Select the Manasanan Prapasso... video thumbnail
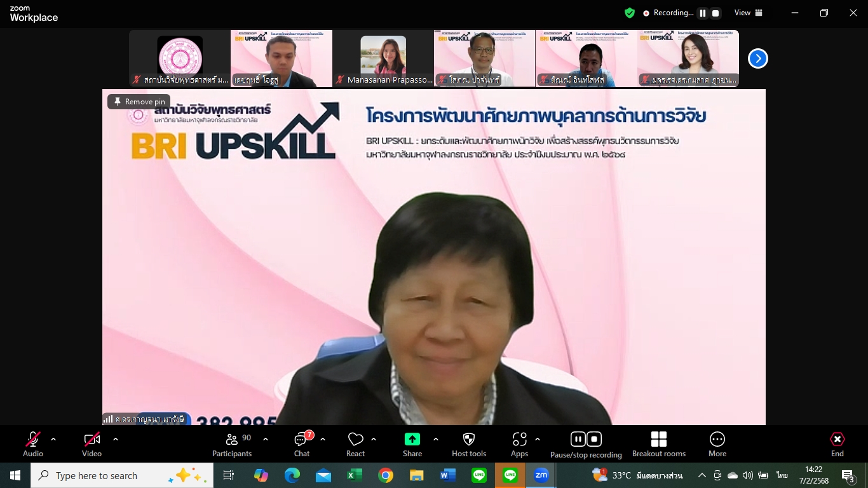The image size is (868, 488). 383,58
